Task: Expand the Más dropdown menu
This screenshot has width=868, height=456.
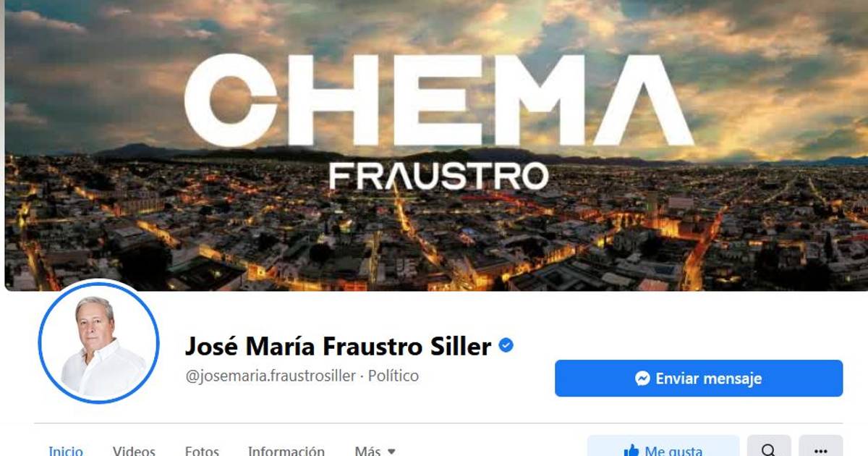Action: click(375, 451)
